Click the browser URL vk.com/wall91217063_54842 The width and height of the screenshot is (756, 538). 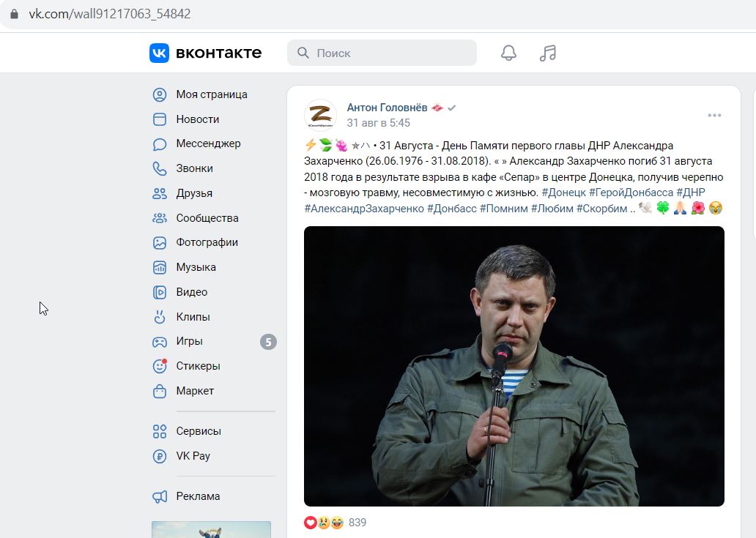(x=110, y=14)
